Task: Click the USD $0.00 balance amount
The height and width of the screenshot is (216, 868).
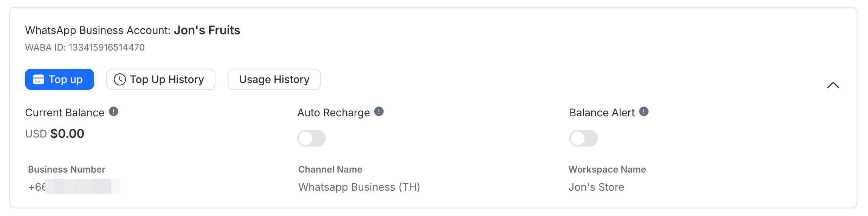Action: point(67,134)
